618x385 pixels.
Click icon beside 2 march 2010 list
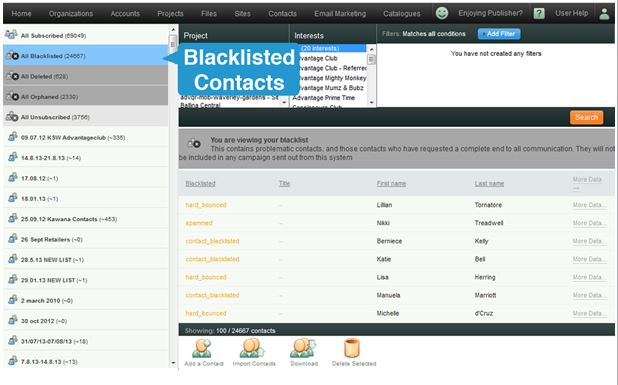[x=13, y=300]
